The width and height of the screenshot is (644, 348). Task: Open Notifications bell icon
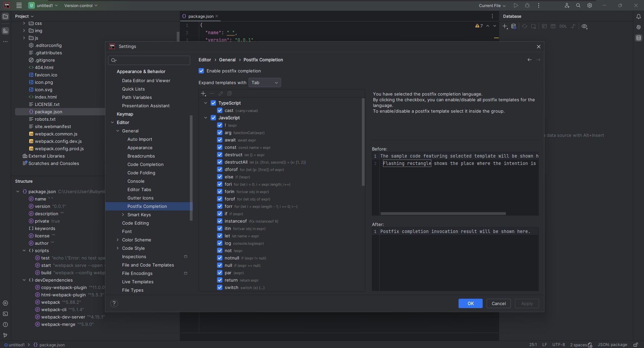[x=639, y=16]
